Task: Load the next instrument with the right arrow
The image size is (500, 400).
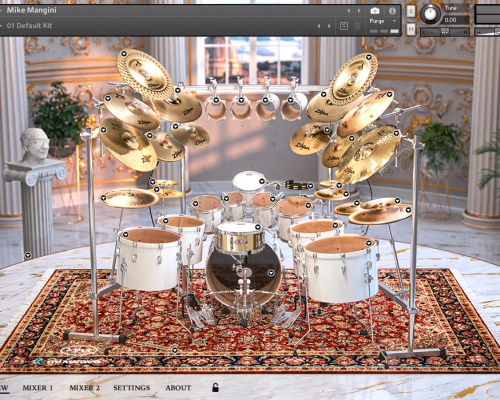Action: pos(359,11)
